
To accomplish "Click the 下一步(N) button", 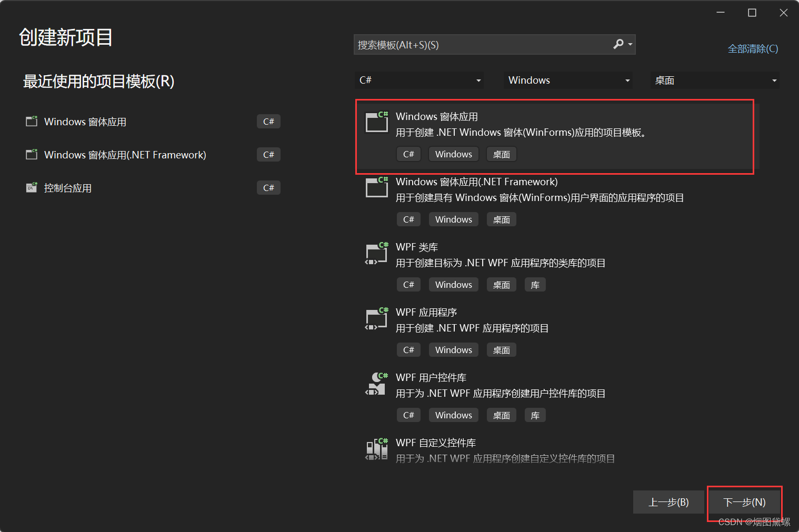I will (x=744, y=502).
